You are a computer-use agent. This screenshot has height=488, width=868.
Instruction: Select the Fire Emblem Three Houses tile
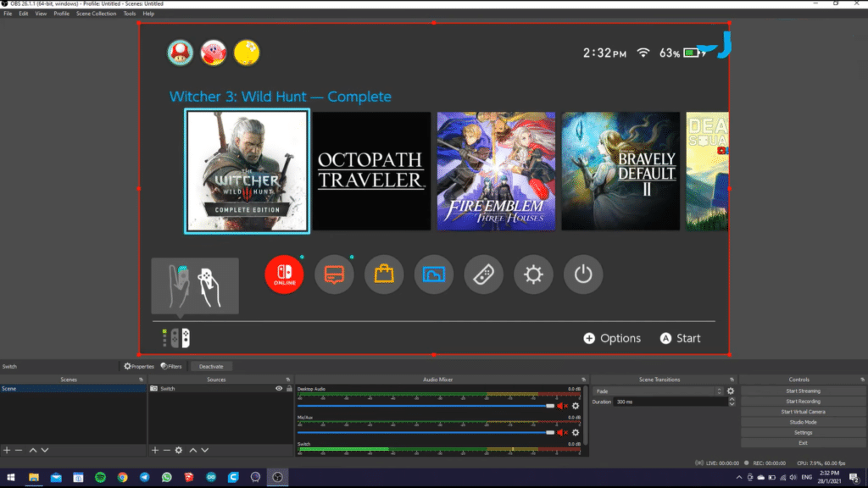pyautogui.click(x=496, y=171)
